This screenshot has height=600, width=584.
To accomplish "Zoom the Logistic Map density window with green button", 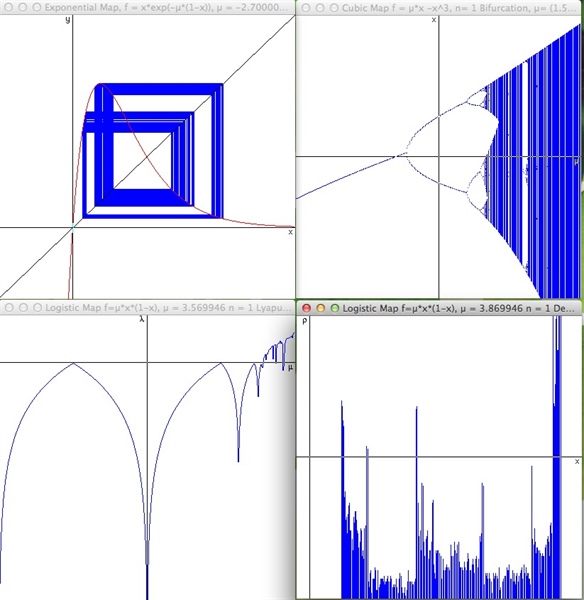I will [x=335, y=308].
